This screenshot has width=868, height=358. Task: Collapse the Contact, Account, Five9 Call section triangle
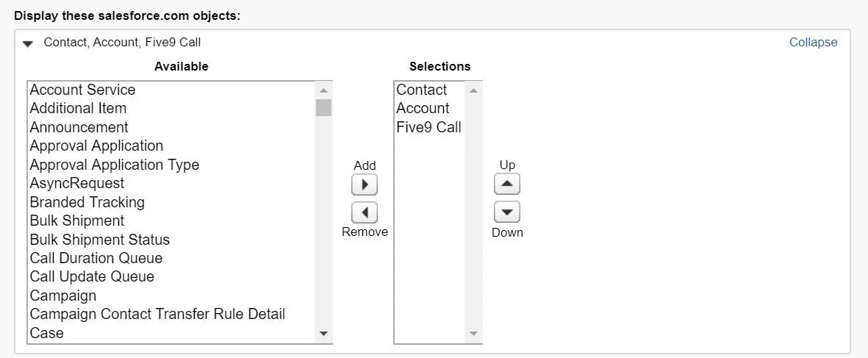point(28,43)
